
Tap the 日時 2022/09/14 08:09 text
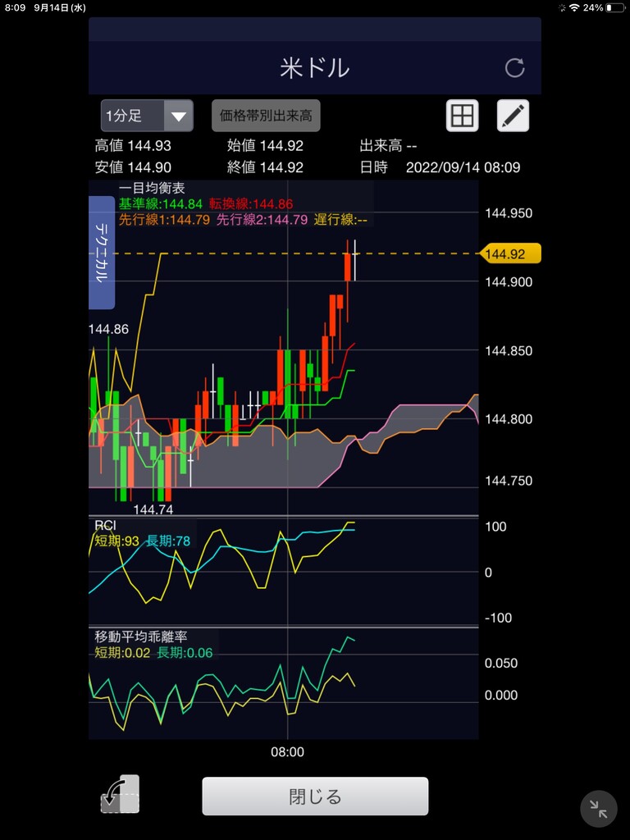click(440, 167)
